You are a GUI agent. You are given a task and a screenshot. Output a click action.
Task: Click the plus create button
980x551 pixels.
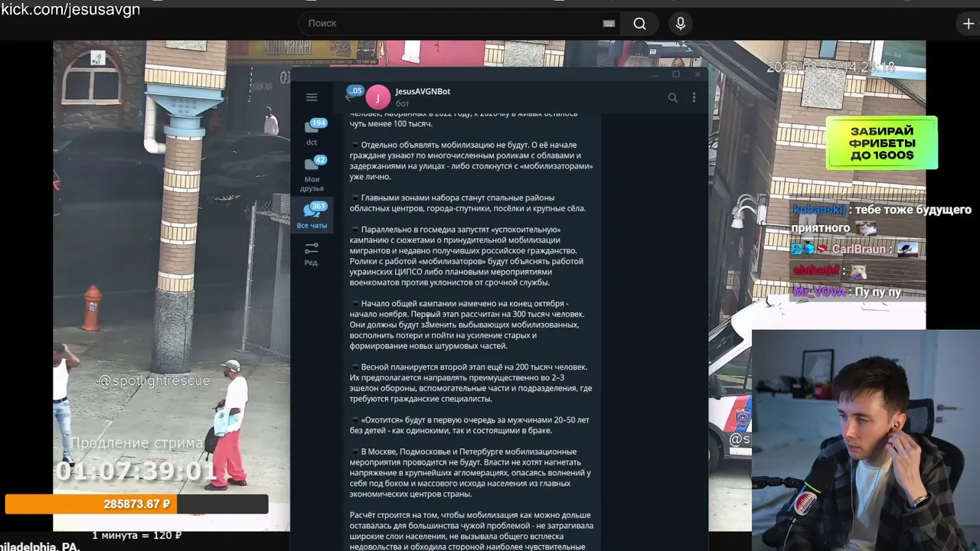tap(968, 24)
